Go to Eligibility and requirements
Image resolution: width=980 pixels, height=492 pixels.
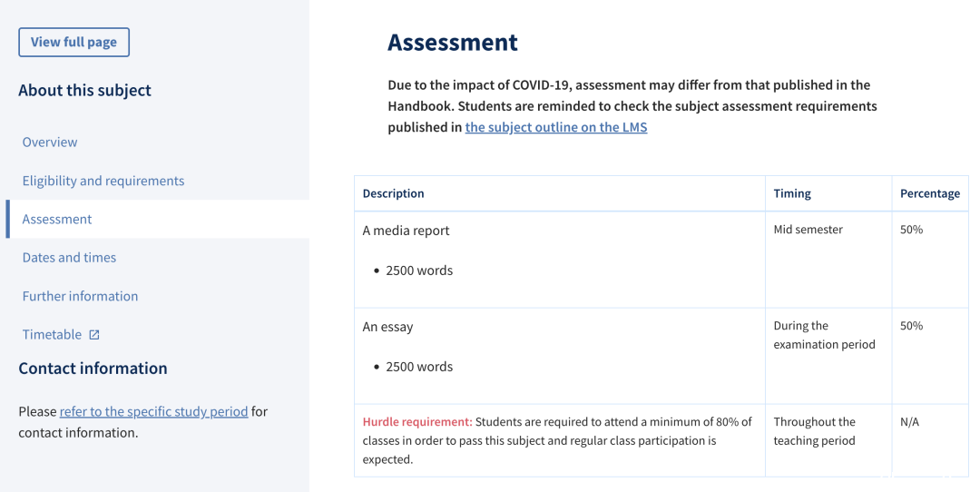click(103, 181)
